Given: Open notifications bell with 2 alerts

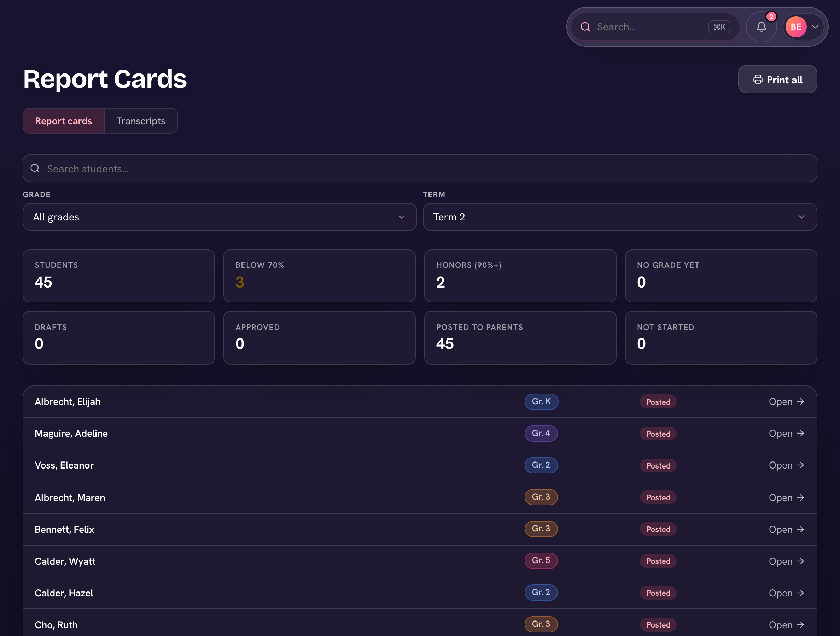Looking at the screenshot, I should tap(761, 27).
